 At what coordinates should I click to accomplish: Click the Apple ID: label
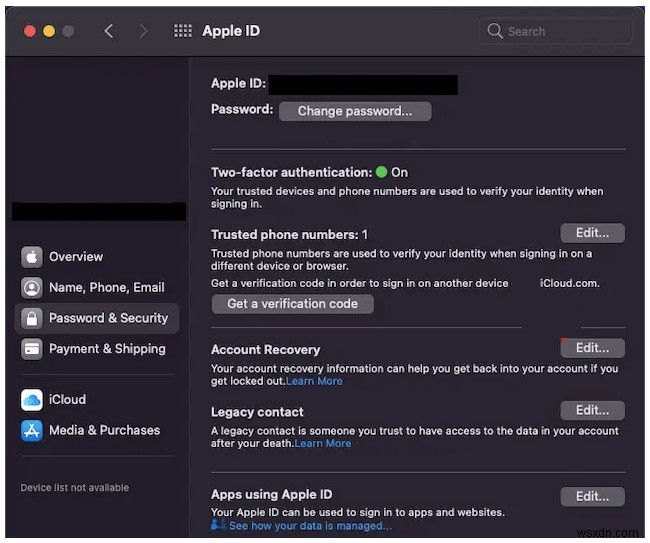coord(238,83)
